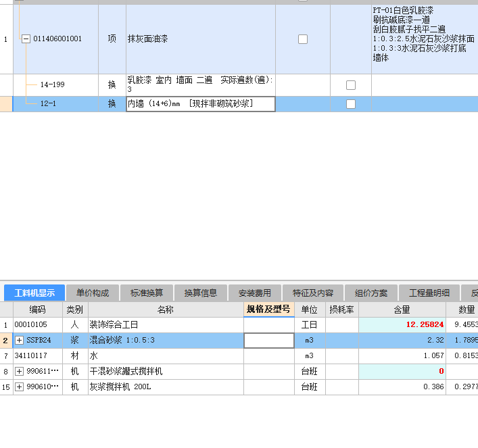Click the 34110117 code cell

(x=37, y=356)
